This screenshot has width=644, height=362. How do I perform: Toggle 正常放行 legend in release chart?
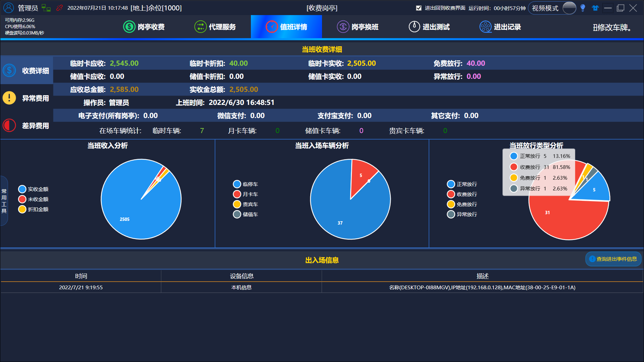[x=462, y=184]
